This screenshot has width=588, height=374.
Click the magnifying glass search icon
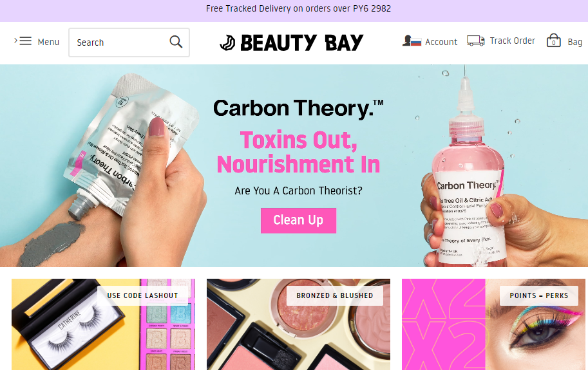tap(176, 42)
